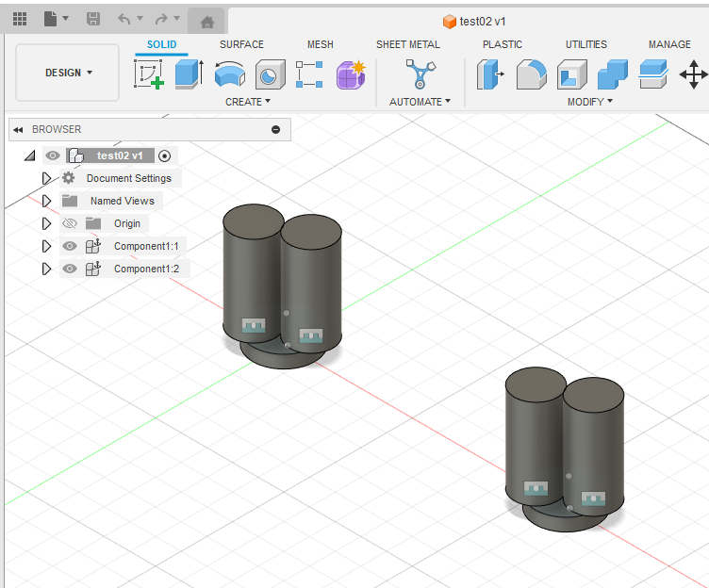Viewport: 709px width, 588px height.
Task: Open the Create Form tool
Action: tap(351, 74)
